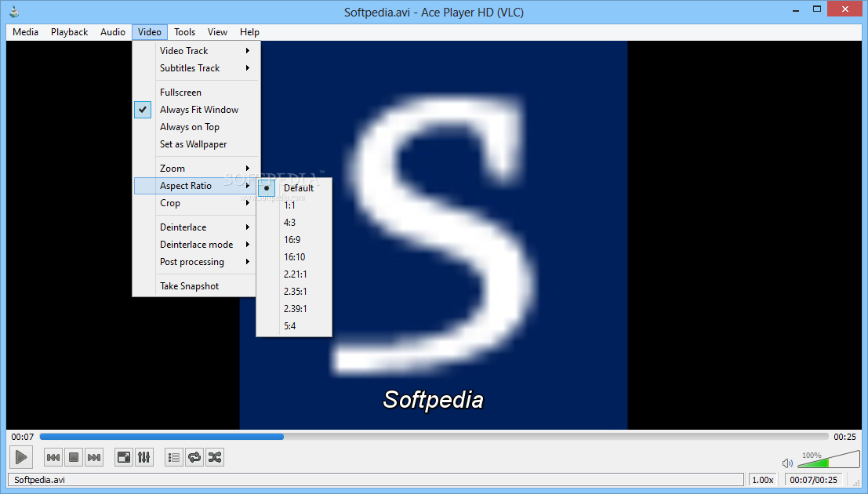Skip to previous media track

53,457
